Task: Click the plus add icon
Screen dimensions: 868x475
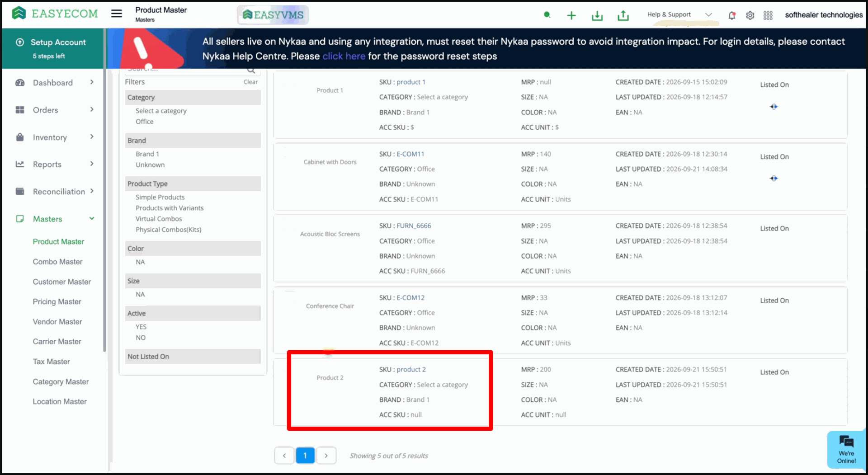Action: pyautogui.click(x=571, y=15)
